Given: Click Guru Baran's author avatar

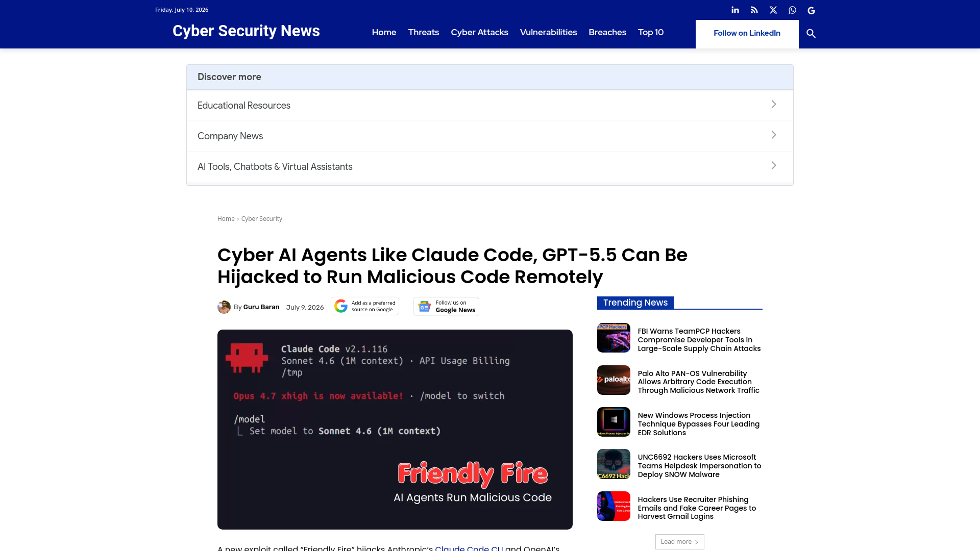Looking at the screenshot, I should [x=224, y=307].
